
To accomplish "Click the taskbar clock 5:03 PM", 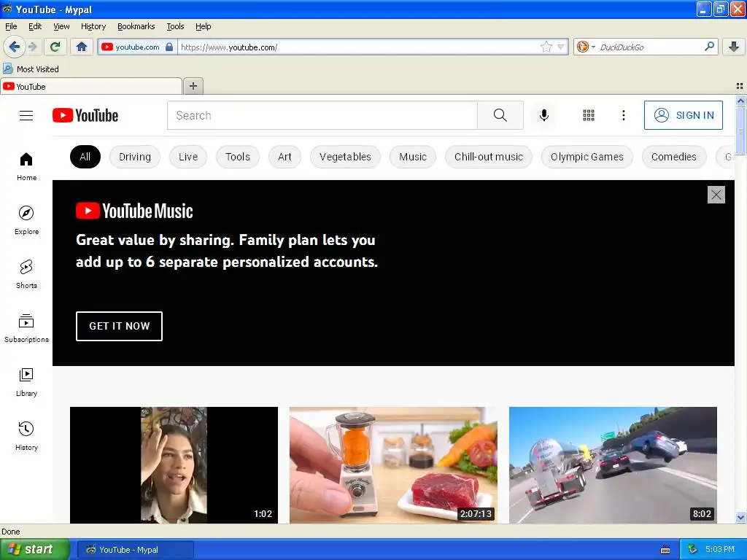I will tap(720, 550).
